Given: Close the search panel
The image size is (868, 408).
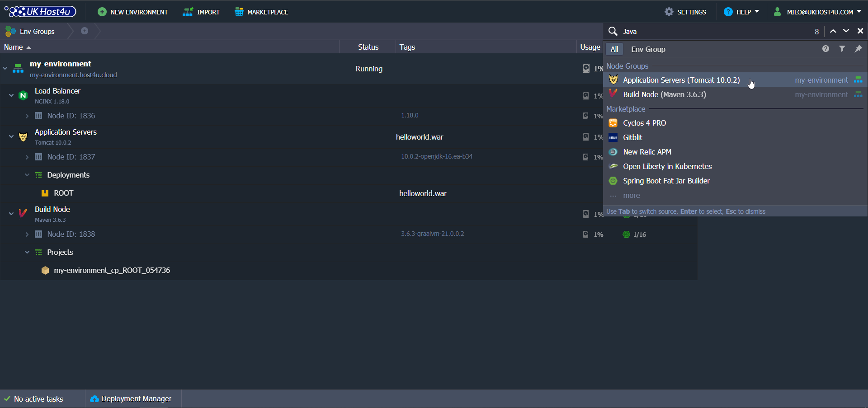Looking at the screenshot, I should [x=860, y=31].
